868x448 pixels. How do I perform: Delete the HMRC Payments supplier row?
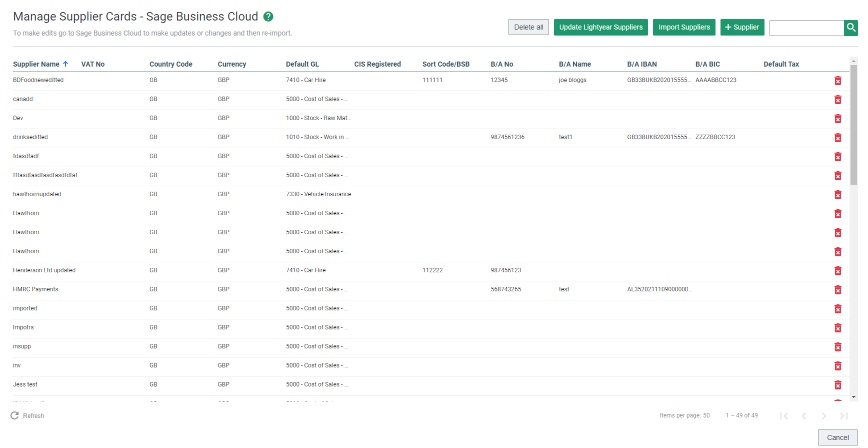click(838, 290)
